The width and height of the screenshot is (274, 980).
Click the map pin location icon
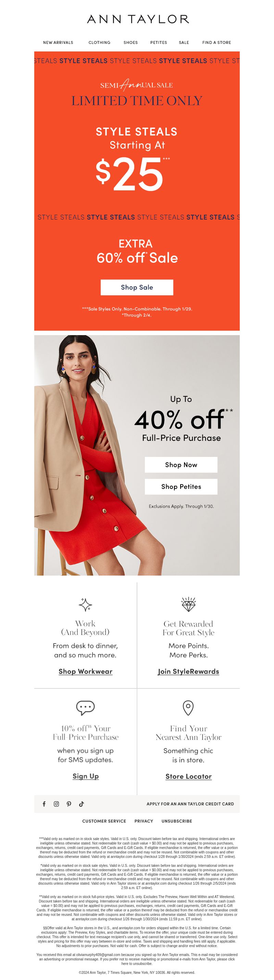[x=188, y=708]
